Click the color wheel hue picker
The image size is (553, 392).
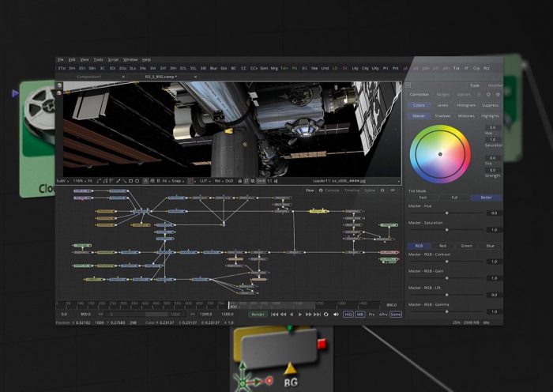(x=440, y=155)
